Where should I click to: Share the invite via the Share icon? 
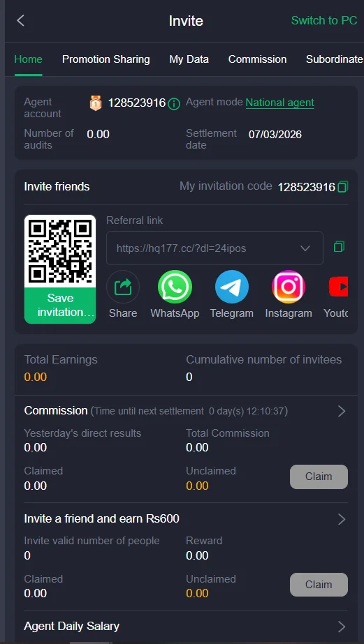122,287
